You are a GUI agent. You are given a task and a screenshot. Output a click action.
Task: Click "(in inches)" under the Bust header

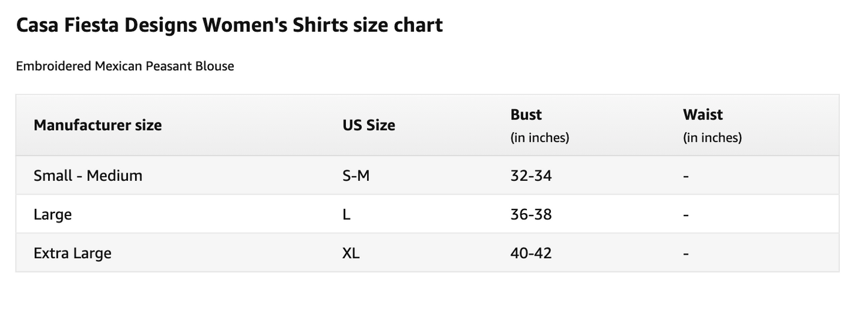point(539,137)
